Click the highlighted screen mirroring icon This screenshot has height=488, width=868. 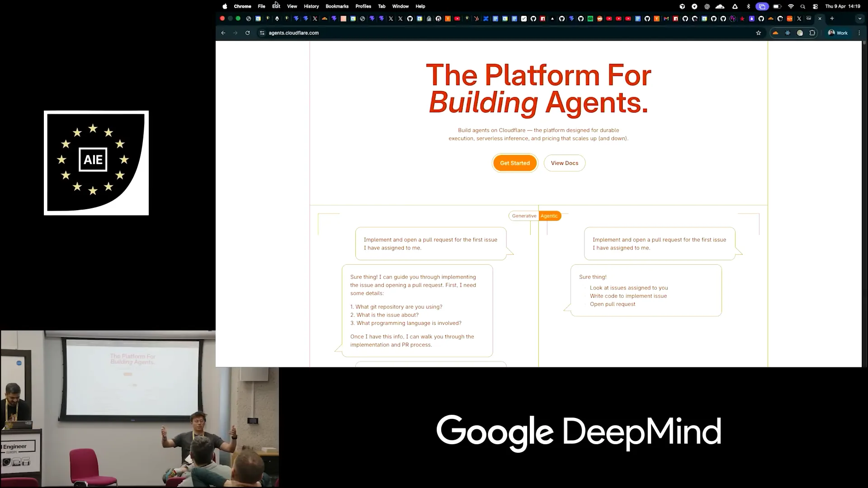(x=762, y=6)
